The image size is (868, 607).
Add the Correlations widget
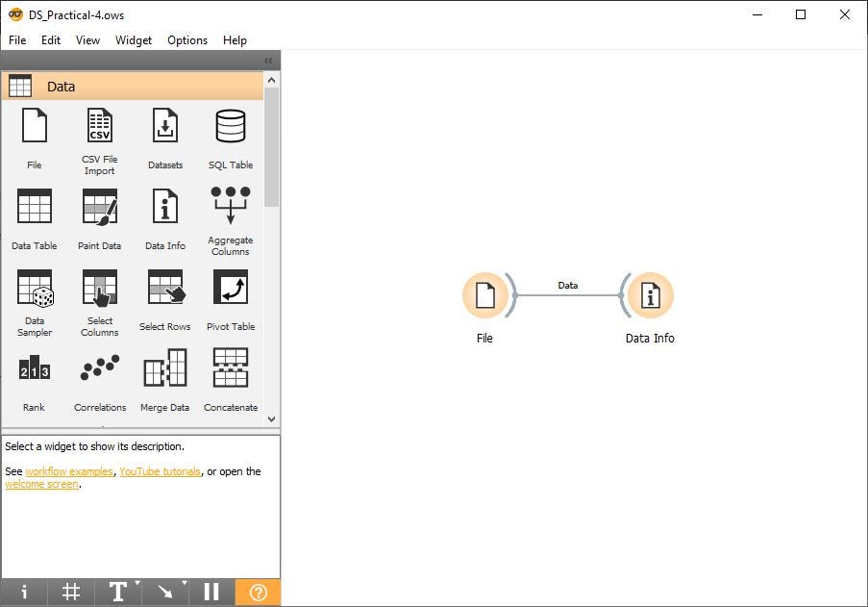[100, 381]
